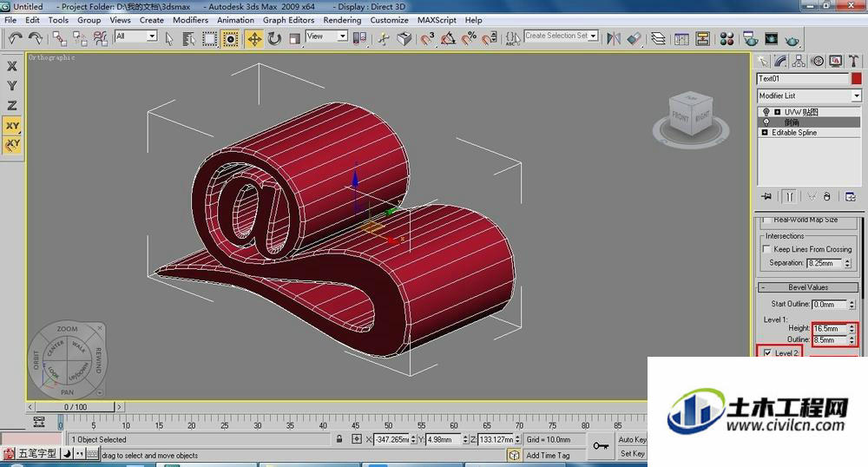868x467 pixels.
Task: Switch to the Hierarchy command panel tab
Action: click(799, 61)
